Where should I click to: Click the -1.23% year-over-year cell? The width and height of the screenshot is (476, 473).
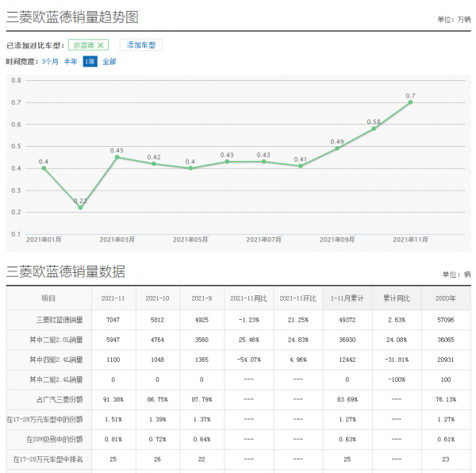(248, 320)
